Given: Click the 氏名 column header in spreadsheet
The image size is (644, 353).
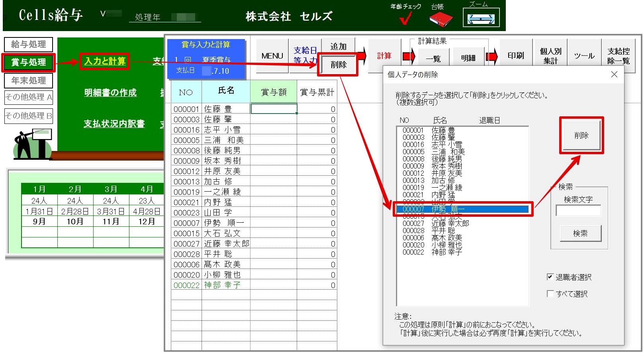Looking at the screenshot, I should point(226,91).
